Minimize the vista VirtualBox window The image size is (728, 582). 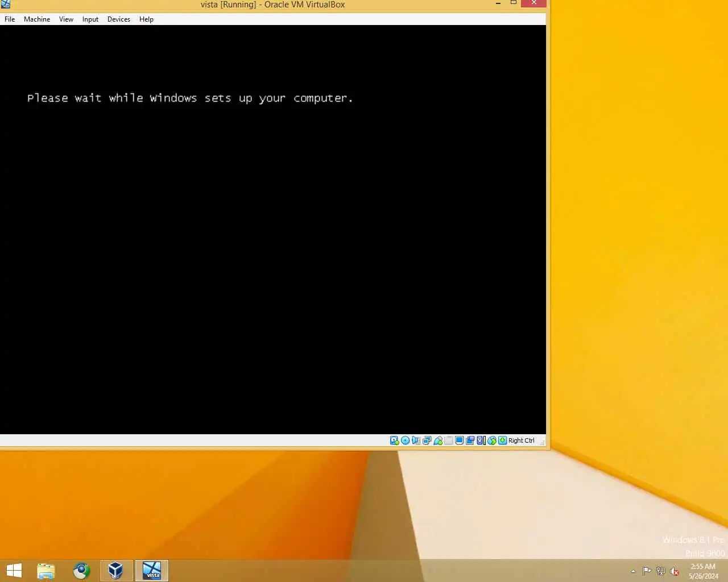[x=498, y=3]
